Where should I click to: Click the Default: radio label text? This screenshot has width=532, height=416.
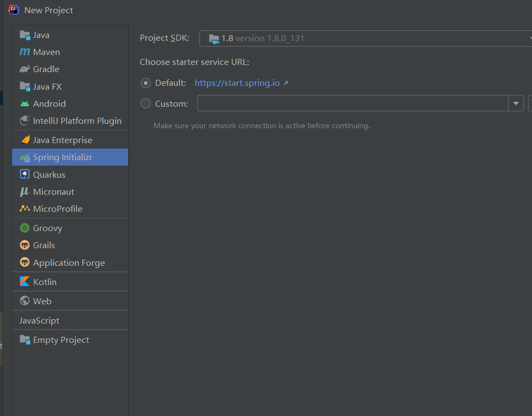[171, 83]
